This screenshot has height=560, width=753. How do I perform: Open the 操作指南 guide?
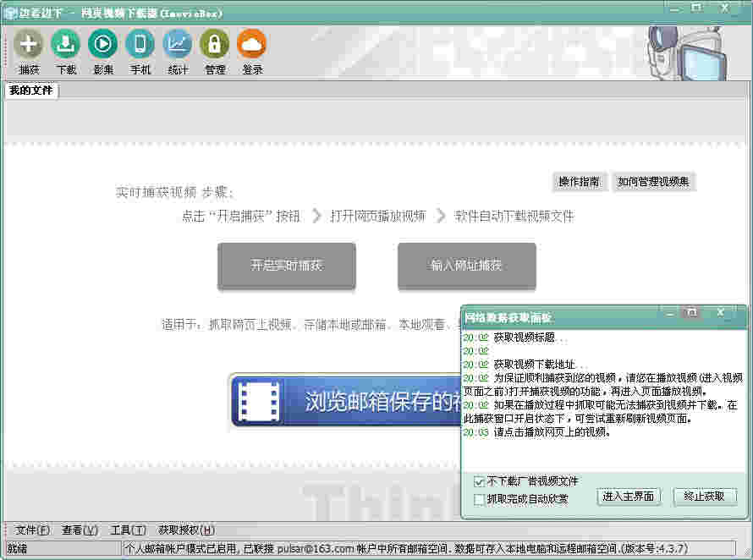pyautogui.click(x=580, y=182)
